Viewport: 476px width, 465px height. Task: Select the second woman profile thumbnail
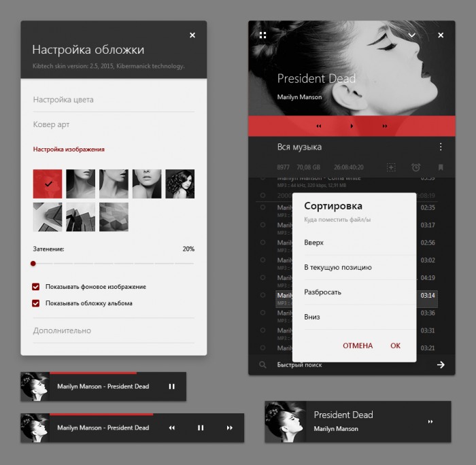coord(114,184)
